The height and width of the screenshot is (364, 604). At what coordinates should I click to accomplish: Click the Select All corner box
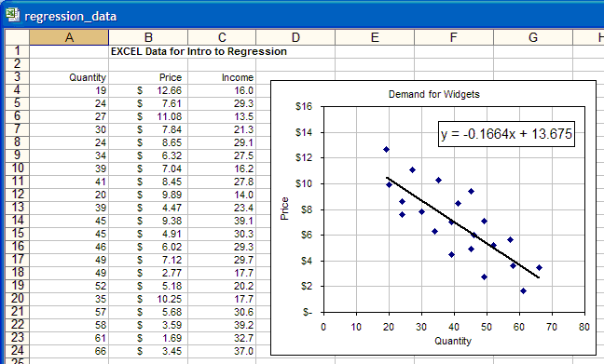pyautogui.click(x=17, y=37)
